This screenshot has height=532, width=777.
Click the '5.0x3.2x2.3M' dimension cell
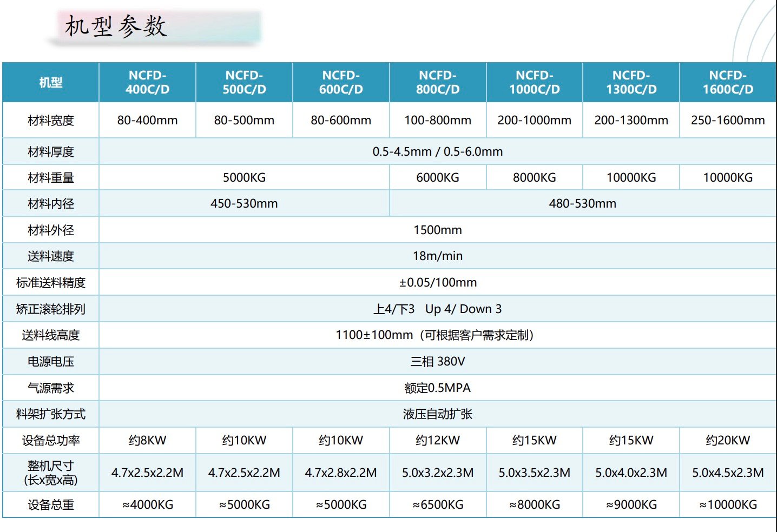[x=438, y=473]
